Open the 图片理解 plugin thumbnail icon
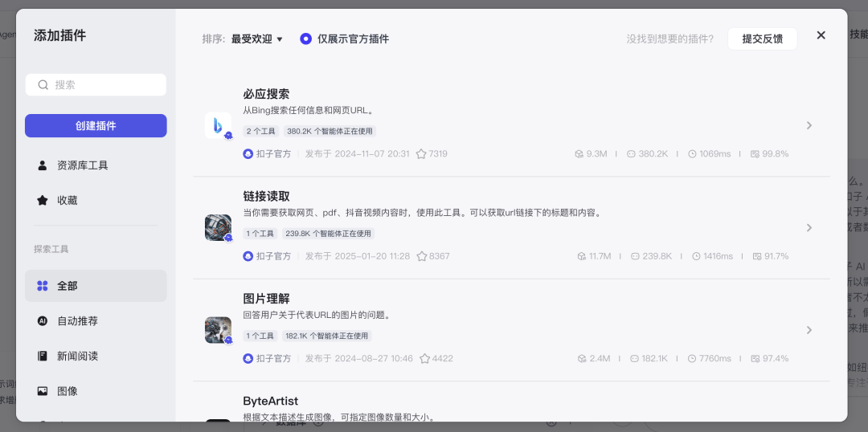Viewport: 868px width, 432px height. point(218,330)
